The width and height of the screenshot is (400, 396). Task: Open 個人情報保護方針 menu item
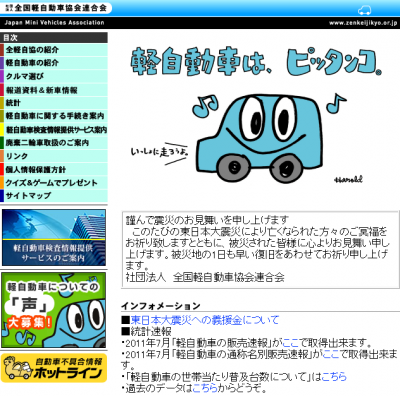coord(54,169)
